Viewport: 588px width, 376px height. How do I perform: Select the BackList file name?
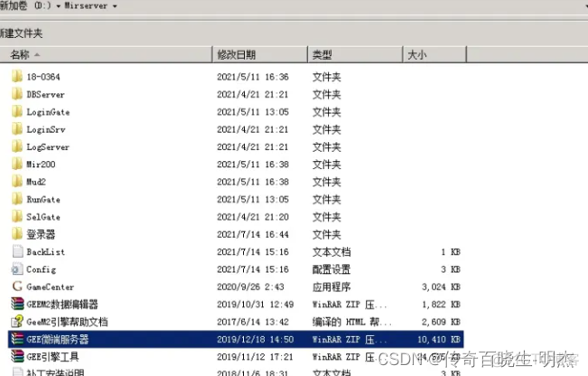pos(45,252)
